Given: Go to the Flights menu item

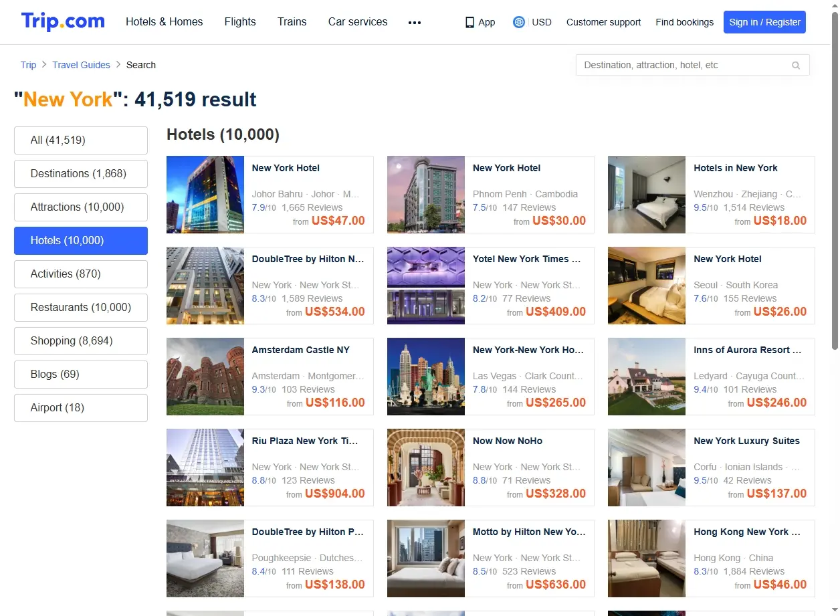Looking at the screenshot, I should pyautogui.click(x=240, y=22).
